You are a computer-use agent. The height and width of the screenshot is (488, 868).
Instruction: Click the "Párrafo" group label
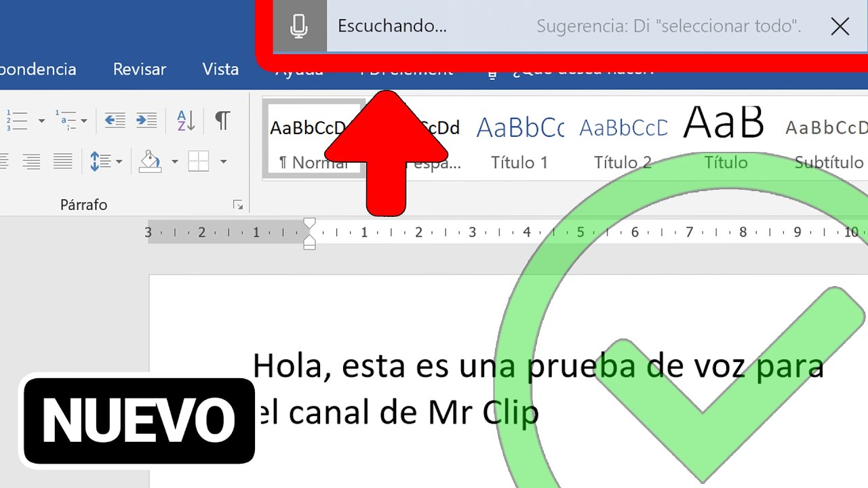[x=83, y=205]
